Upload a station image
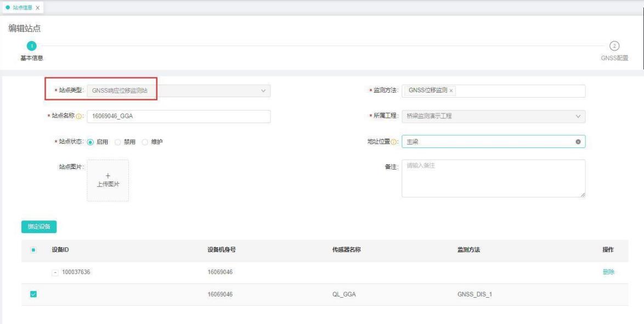The width and height of the screenshot is (644, 324). (108, 180)
